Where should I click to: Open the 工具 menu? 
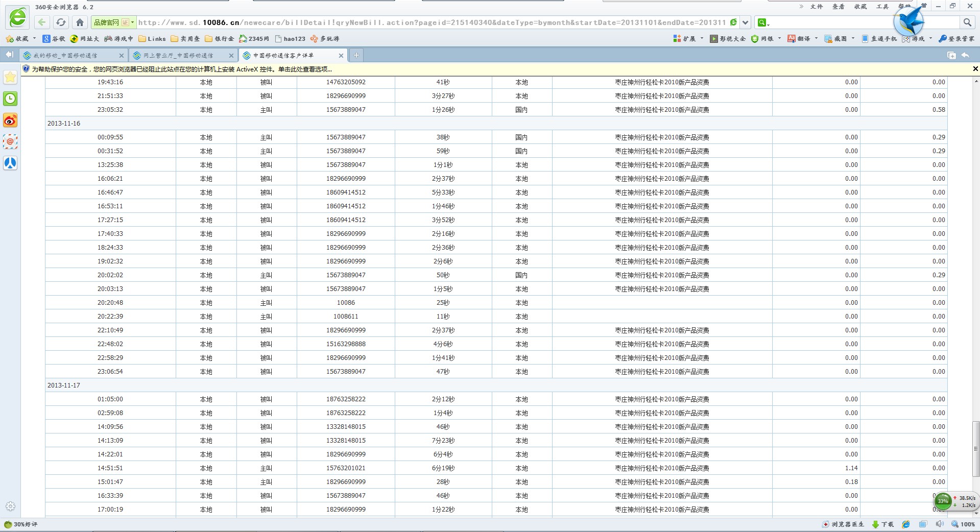(882, 7)
